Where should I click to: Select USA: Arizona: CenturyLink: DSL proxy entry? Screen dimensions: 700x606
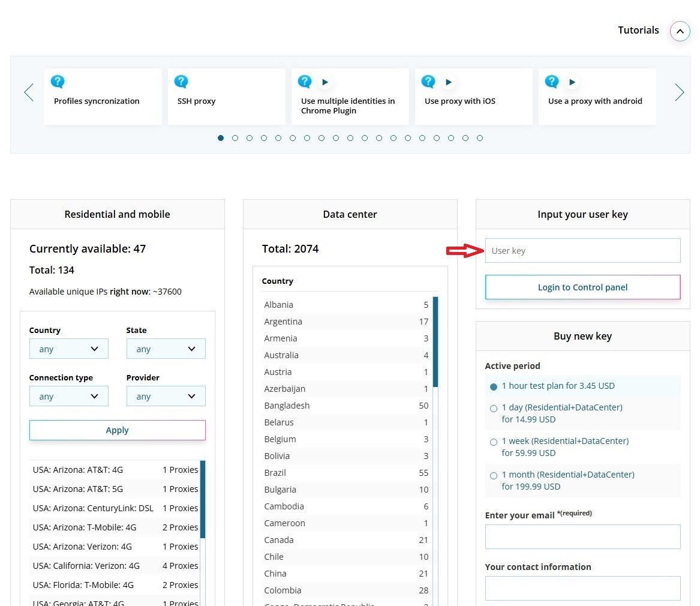(93, 508)
